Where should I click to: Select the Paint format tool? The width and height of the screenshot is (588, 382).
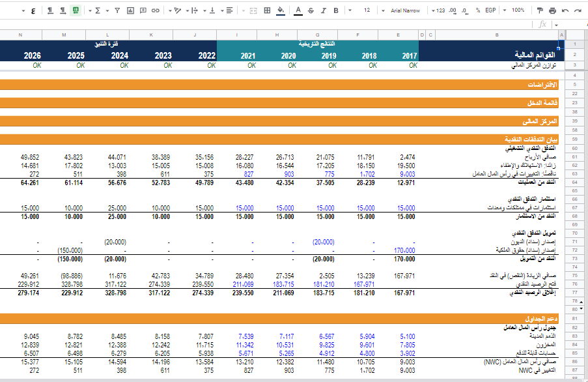(539, 10)
